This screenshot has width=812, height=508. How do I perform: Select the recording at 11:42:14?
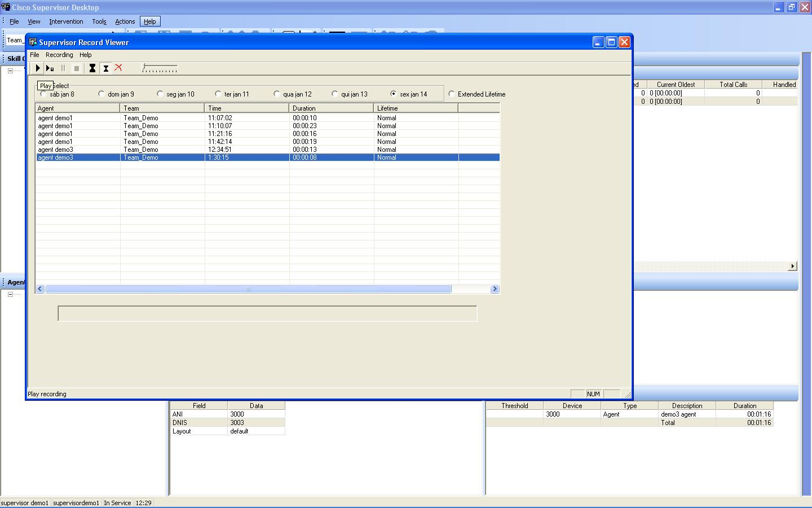[x=268, y=142]
